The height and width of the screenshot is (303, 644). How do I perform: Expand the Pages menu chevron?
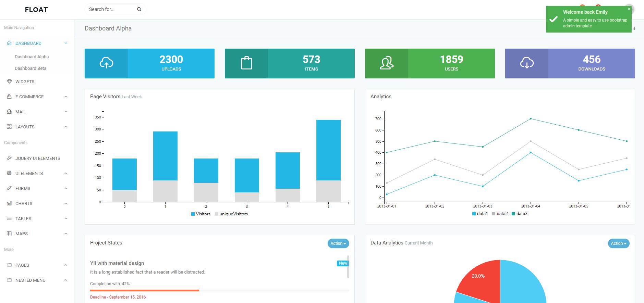66,265
